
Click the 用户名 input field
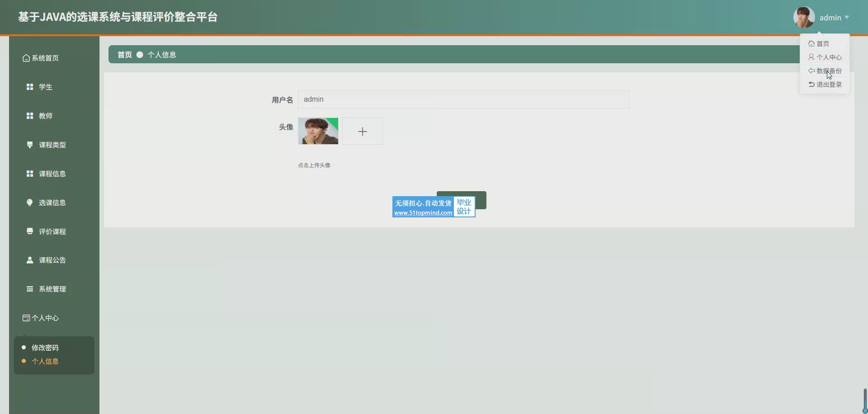(463, 99)
